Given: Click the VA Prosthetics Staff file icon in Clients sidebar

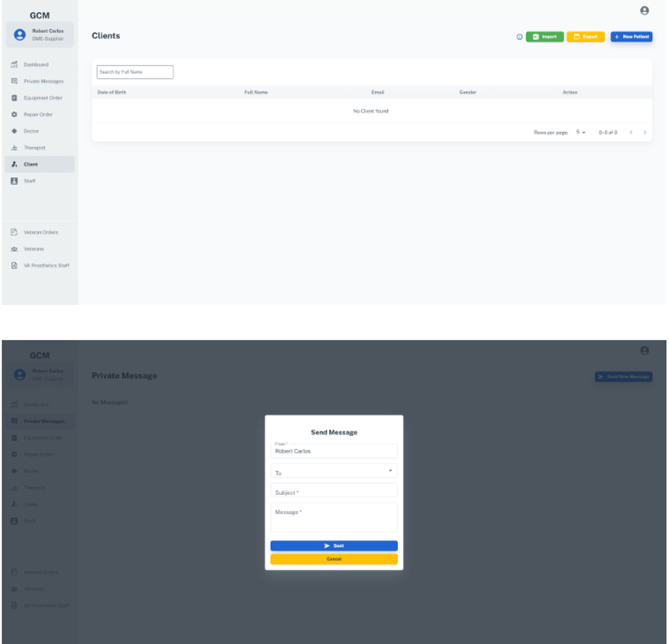Looking at the screenshot, I should coord(14,266).
